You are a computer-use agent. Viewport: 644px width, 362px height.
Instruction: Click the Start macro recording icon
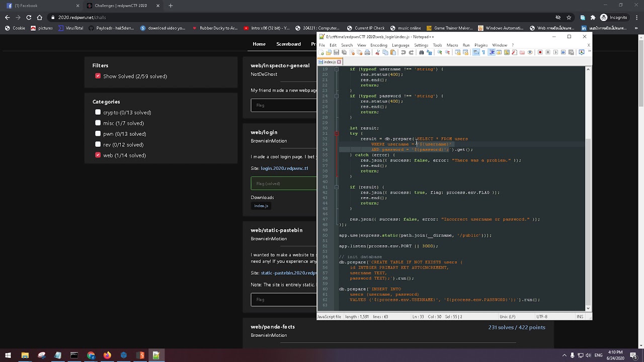(x=540, y=52)
